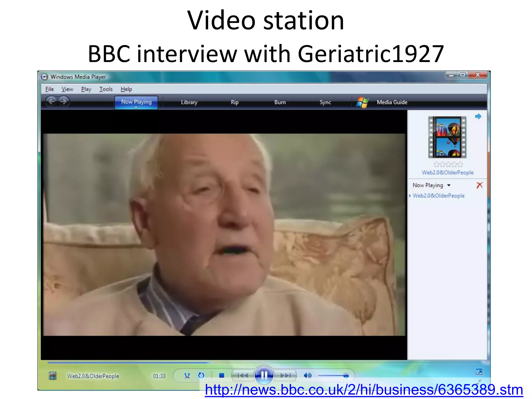Clear list pane with the red X
532x399 pixels.
(480, 185)
